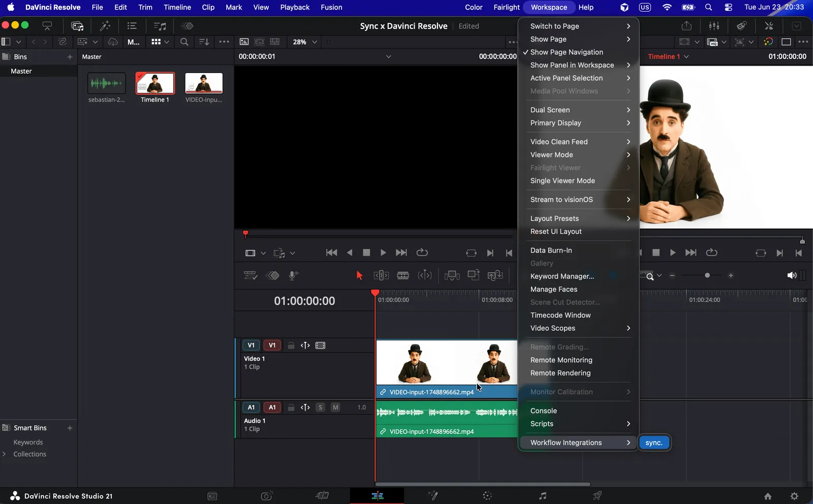This screenshot has width=813, height=504.
Task: Add a new bin with plus button
Action: click(x=70, y=57)
